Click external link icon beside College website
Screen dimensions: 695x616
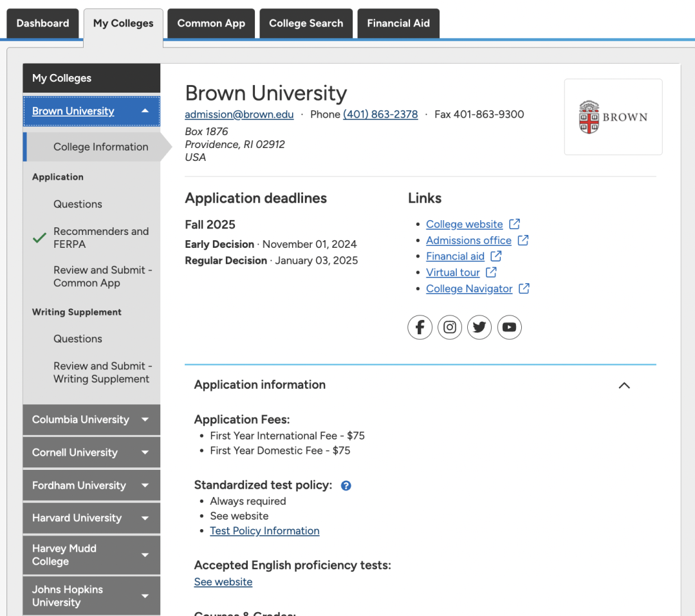(x=515, y=224)
